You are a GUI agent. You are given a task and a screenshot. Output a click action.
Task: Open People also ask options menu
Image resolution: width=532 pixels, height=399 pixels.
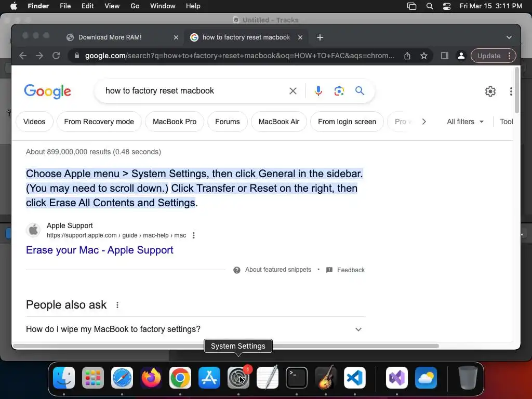(x=117, y=305)
